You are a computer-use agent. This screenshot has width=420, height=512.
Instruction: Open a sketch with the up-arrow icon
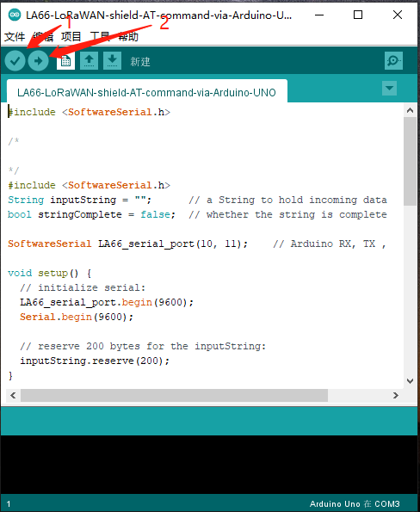(x=89, y=61)
